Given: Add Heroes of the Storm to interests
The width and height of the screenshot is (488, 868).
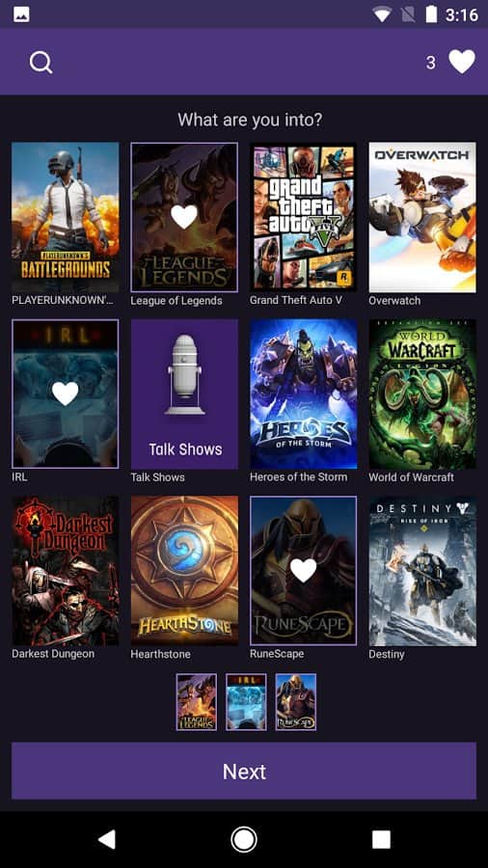Looking at the screenshot, I should 303,393.
